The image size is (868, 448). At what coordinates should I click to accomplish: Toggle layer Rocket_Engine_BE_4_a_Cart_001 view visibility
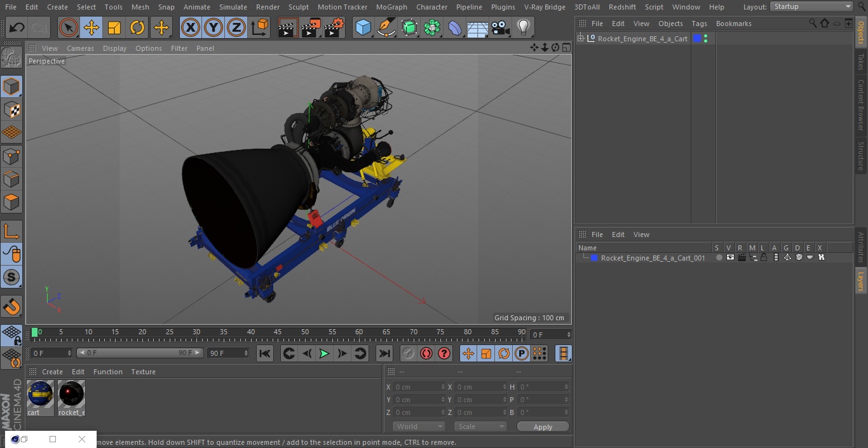[x=730, y=257]
